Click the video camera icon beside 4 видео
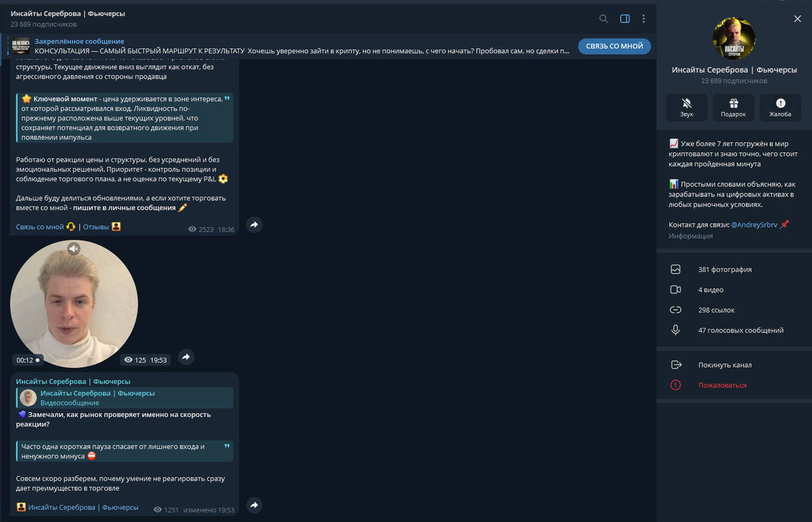Screen dimensions: 812x522 tap(675, 290)
